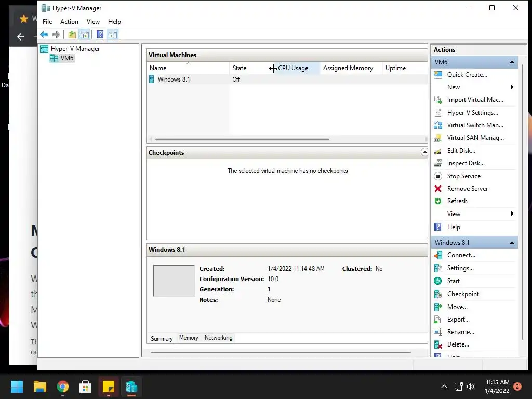
Task: Open File Explorer from the taskbar
Action: 39,387
